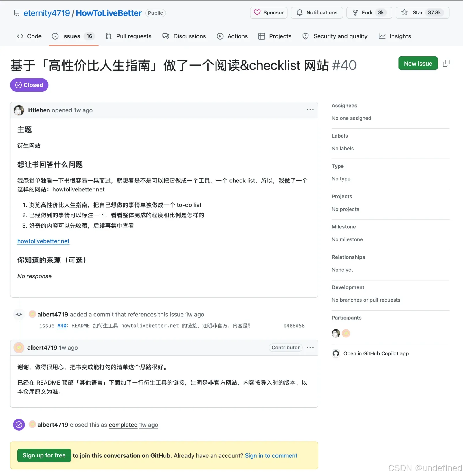Click the New issue button
This screenshot has height=476, width=463.
pyautogui.click(x=418, y=63)
